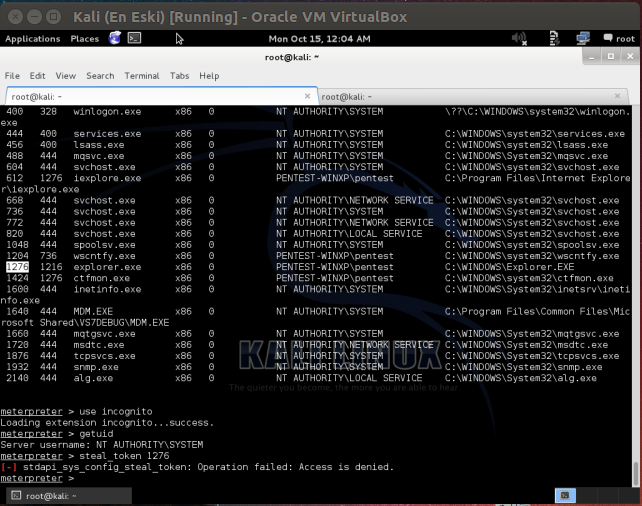Click iexplore.exe process name
Screen dimensions: 642x506
[x=107, y=178]
